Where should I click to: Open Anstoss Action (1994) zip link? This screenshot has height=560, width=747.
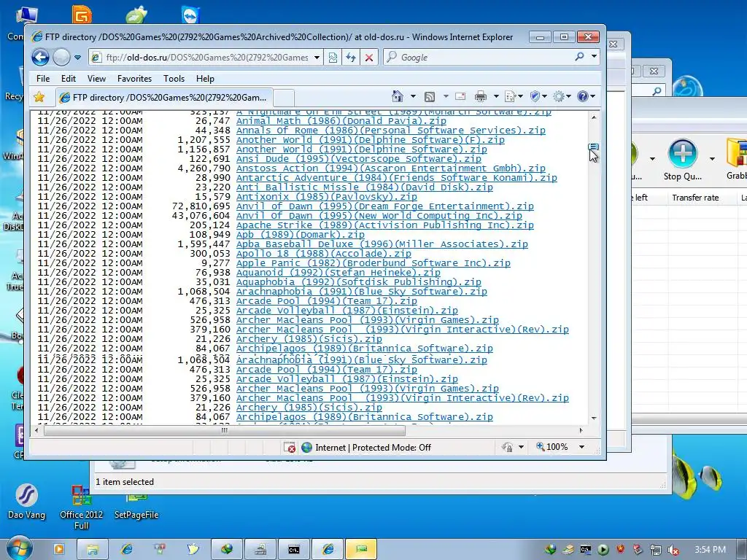tap(391, 168)
